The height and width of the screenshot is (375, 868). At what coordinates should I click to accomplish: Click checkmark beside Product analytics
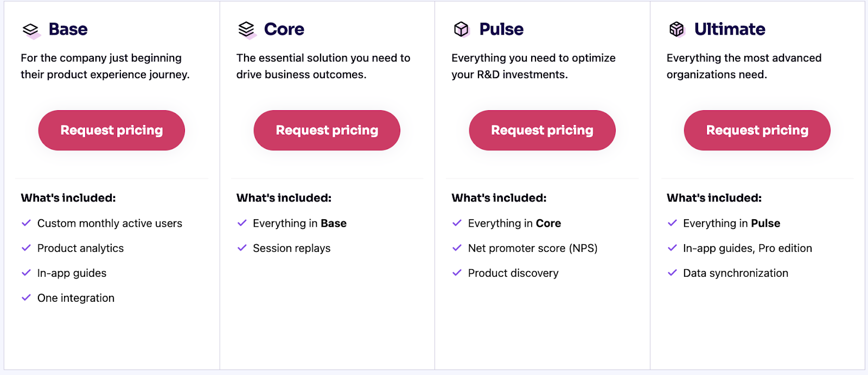[x=26, y=248]
